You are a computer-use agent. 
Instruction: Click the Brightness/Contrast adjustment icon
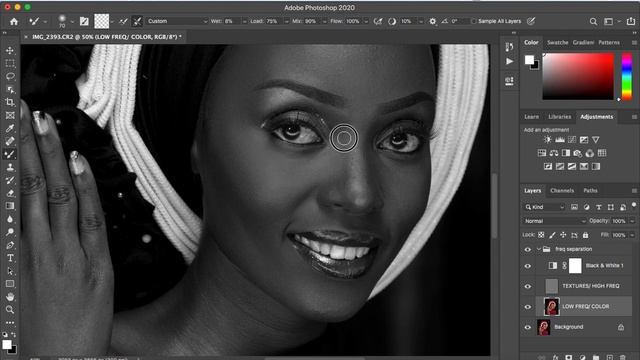tap(547, 140)
